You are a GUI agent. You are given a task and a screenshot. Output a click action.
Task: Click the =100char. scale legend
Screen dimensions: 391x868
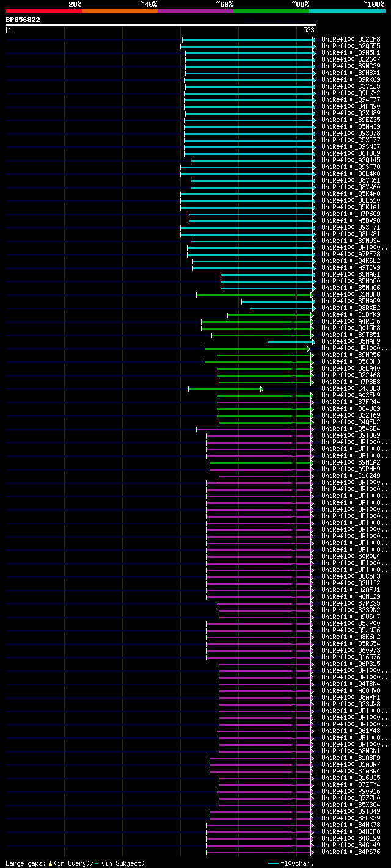click(x=290, y=863)
